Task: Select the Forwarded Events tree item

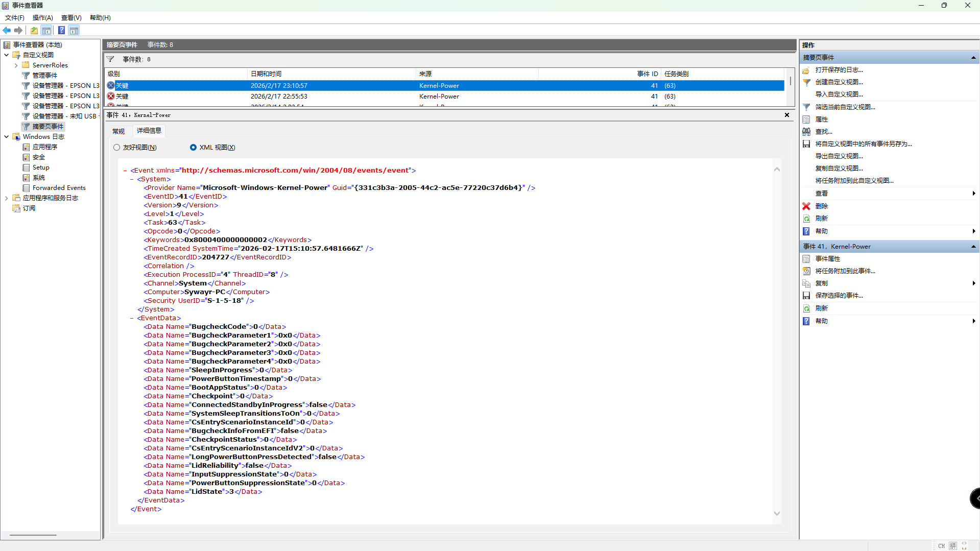Action: [x=59, y=188]
